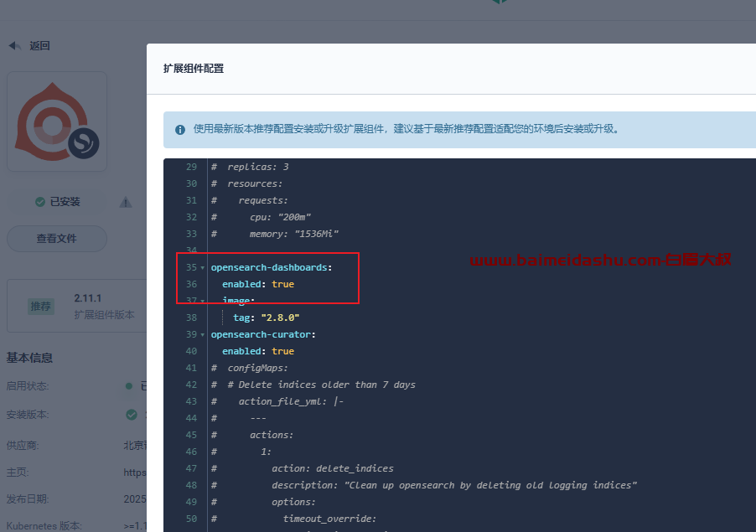
Task: Click the 'Delete indices older than 7 days' comment
Action: point(322,385)
